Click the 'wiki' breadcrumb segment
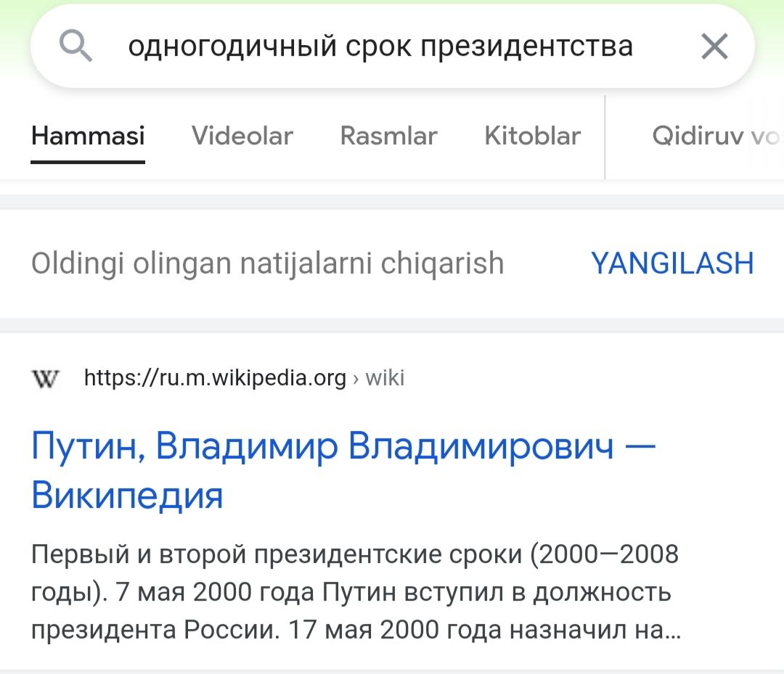Screen dimensions: 784x674 click(x=385, y=378)
